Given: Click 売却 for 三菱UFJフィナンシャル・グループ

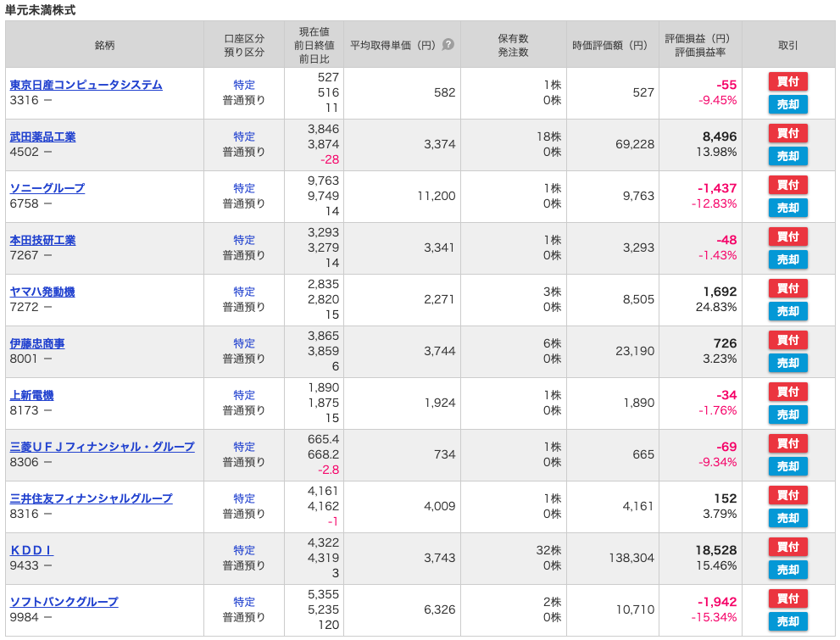Looking at the screenshot, I should click(788, 466).
